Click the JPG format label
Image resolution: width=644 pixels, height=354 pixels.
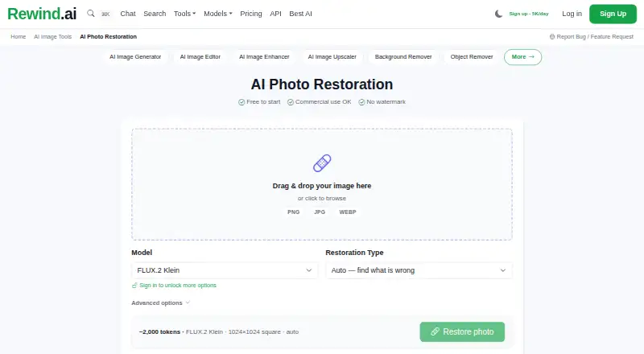(320, 212)
